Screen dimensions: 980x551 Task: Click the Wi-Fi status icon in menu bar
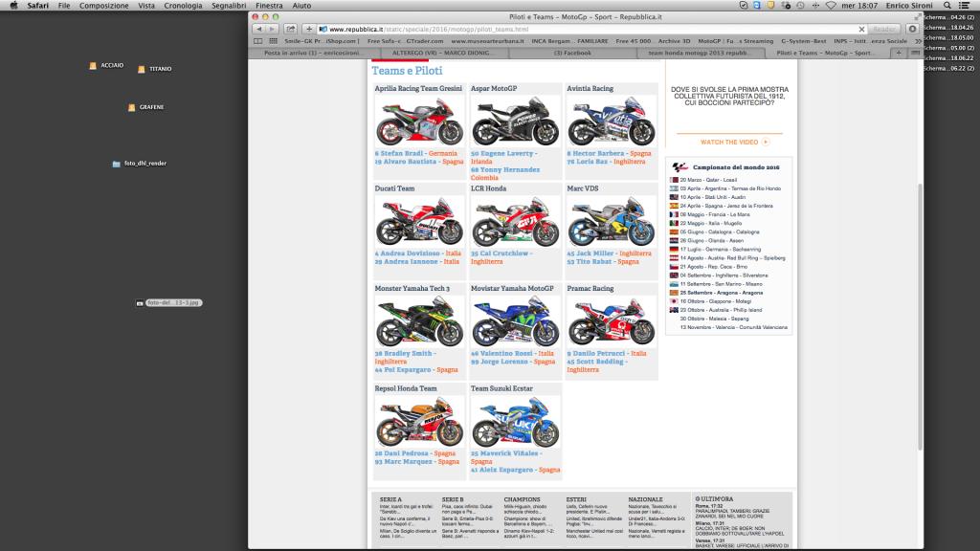click(x=831, y=5)
